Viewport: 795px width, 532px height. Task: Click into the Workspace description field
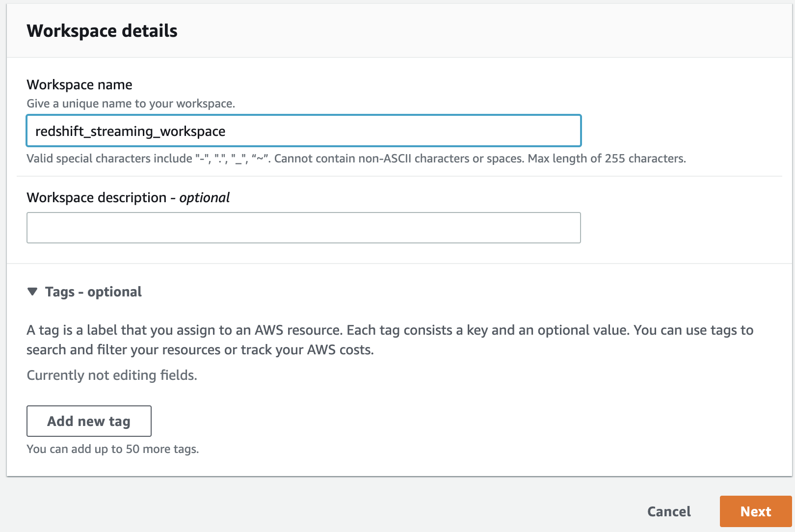[x=303, y=228]
